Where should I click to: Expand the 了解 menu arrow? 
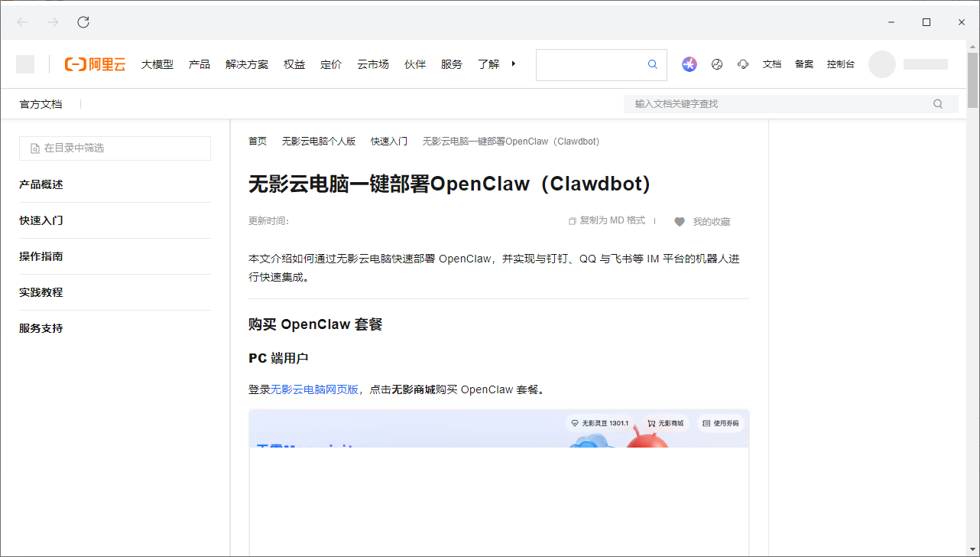coord(513,64)
